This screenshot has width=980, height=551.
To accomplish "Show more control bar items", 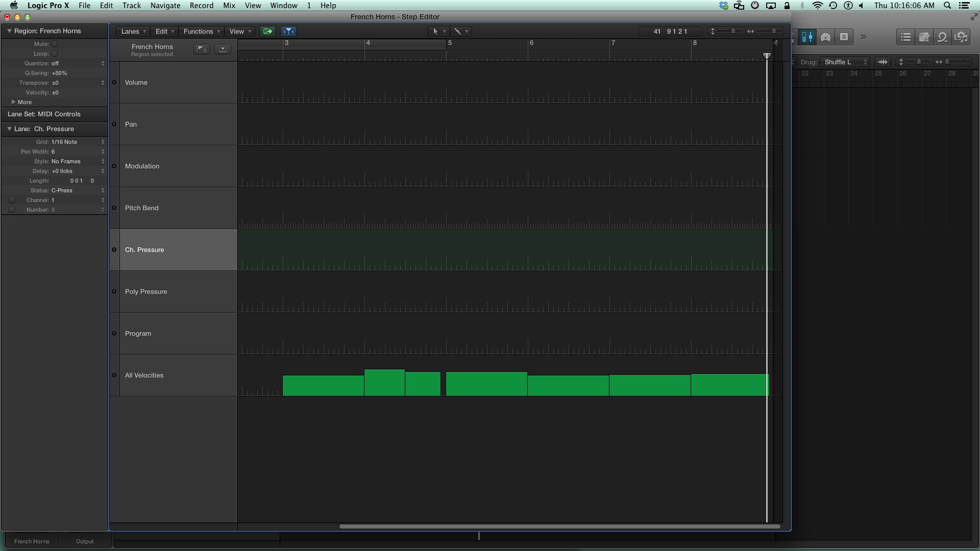I will tap(864, 37).
